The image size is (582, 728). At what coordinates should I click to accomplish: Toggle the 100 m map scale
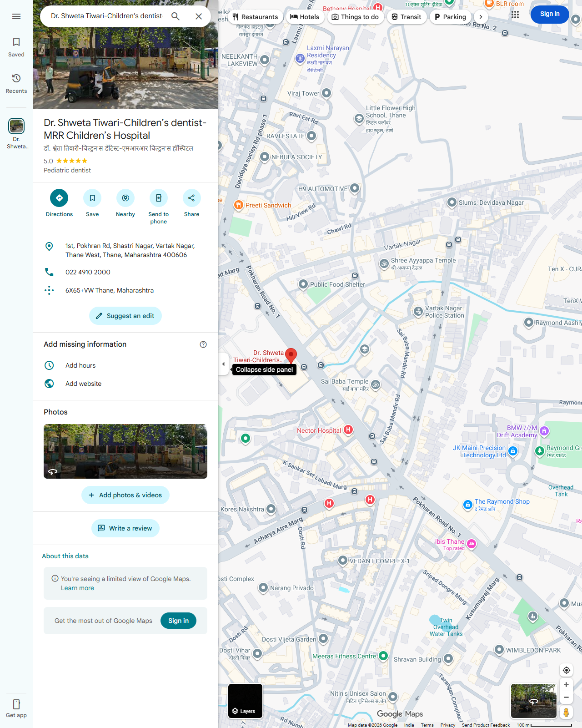pos(544,725)
